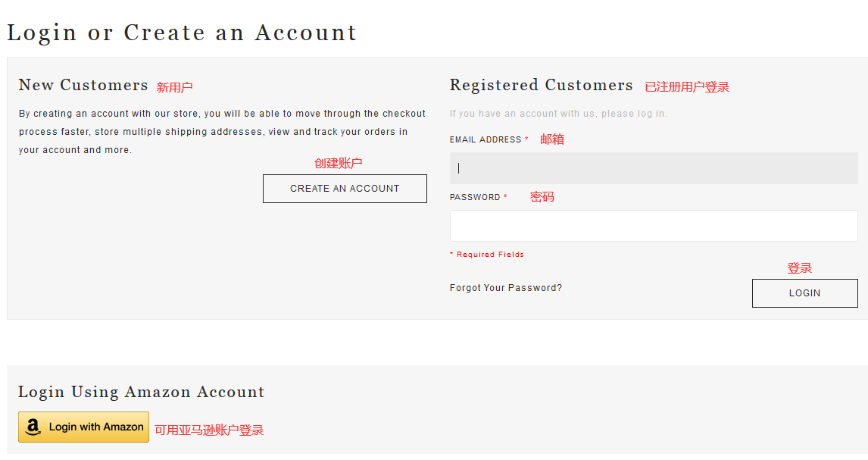The height and width of the screenshot is (460, 868).
Task: Click the new-customer account benefits paragraph
Action: 222,132
